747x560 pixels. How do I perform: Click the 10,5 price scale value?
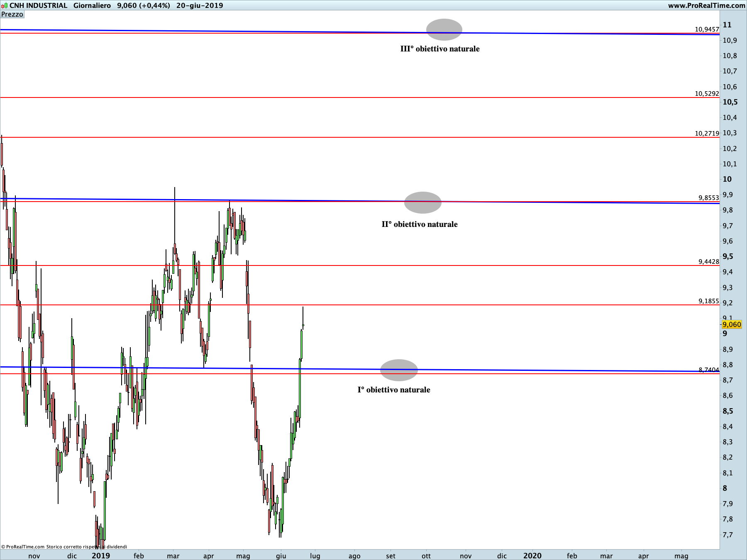tap(730, 102)
